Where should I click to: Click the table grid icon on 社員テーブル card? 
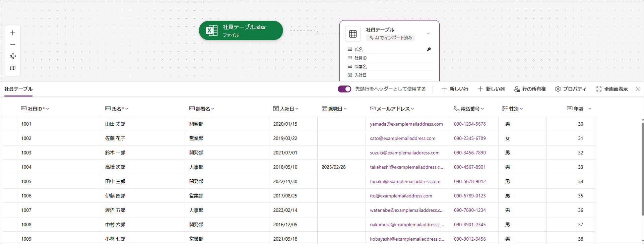point(353,34)
